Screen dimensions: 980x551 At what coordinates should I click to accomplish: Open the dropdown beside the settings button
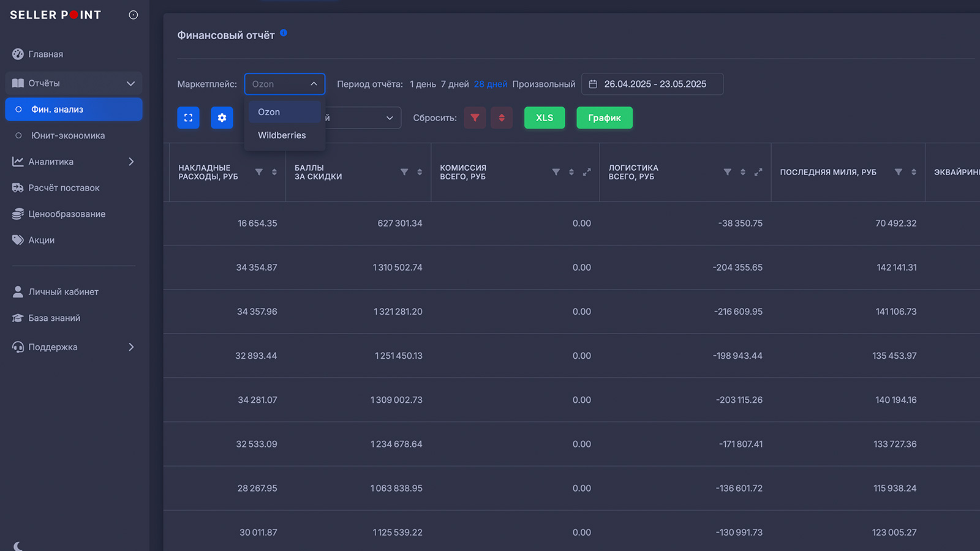[363, 118]
